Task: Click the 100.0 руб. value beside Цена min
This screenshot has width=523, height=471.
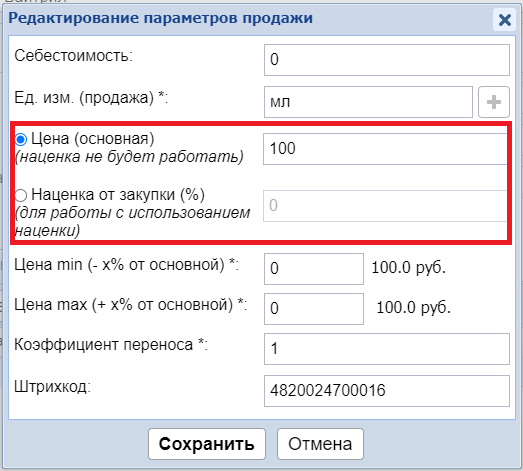Action: 409,268
